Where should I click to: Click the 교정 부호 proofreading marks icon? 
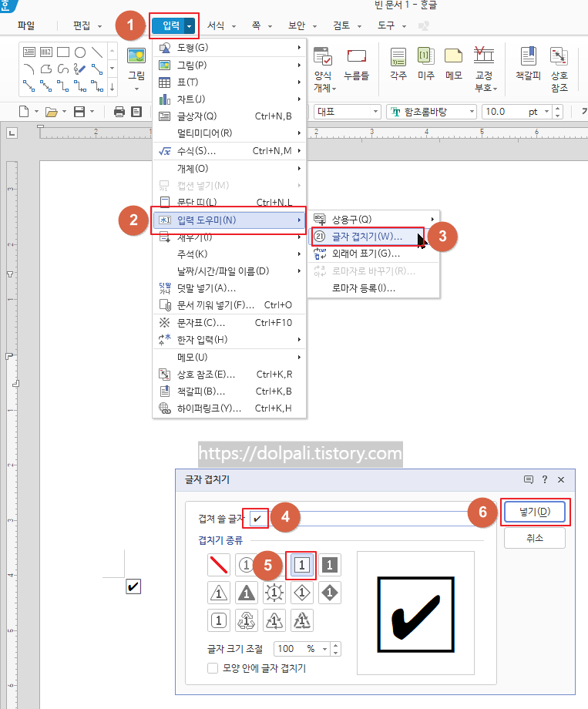(483, 55)
